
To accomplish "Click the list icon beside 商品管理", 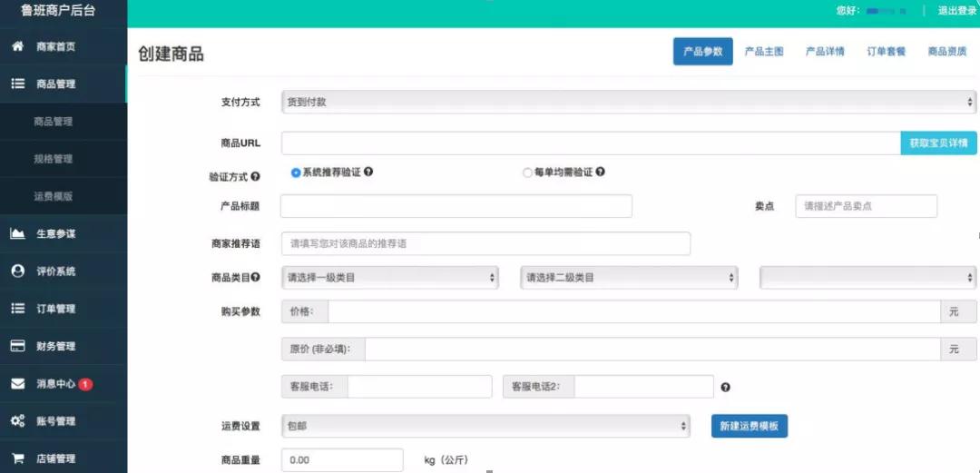I will click(17, 84).
